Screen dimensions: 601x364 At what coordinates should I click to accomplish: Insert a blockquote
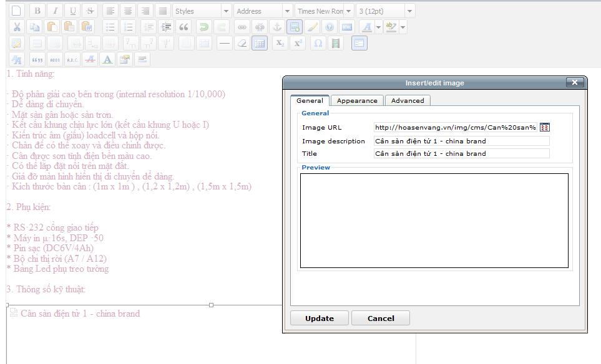click(183, 27)
